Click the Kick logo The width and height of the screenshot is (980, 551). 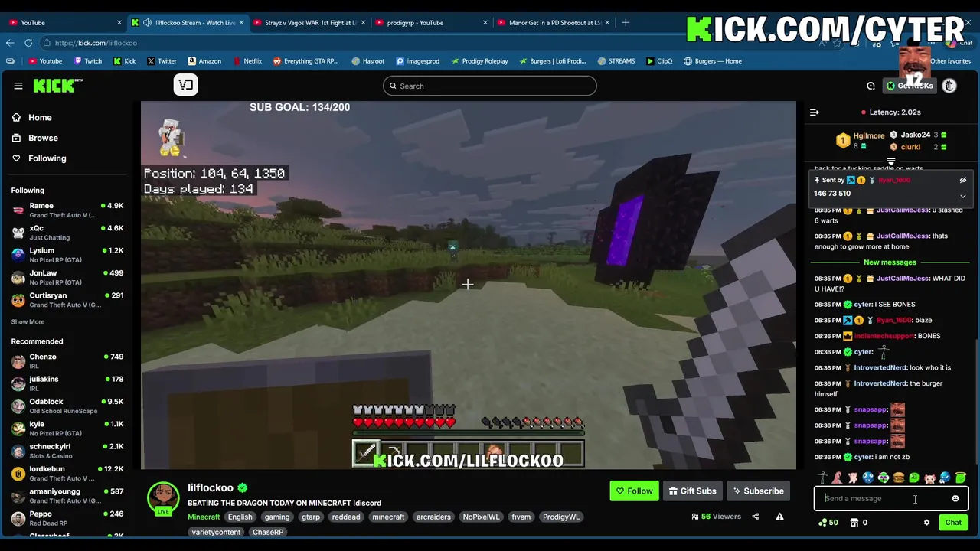click(x=57, y=86)
